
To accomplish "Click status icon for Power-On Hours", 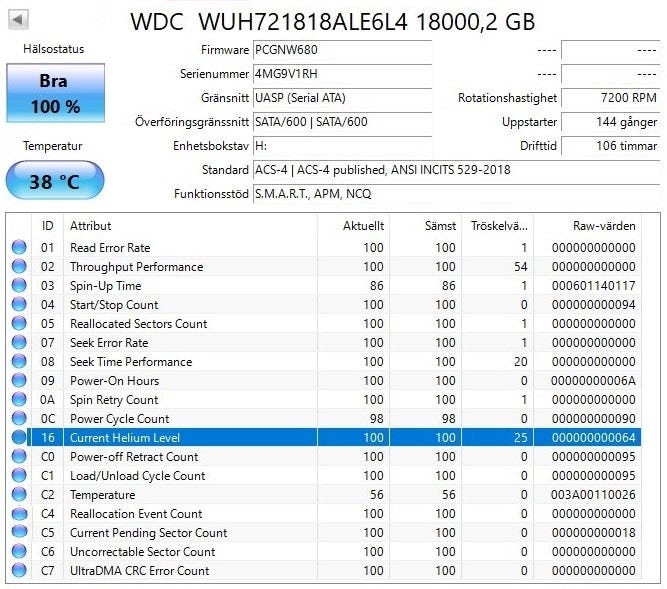I will (19, 380).
